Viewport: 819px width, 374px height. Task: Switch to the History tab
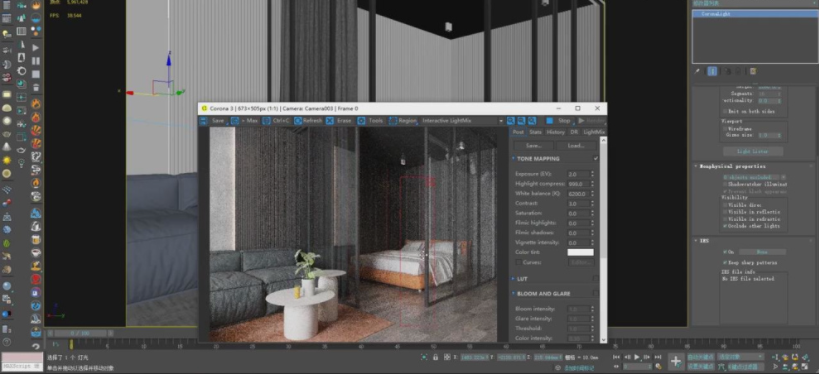pos(556,132)
